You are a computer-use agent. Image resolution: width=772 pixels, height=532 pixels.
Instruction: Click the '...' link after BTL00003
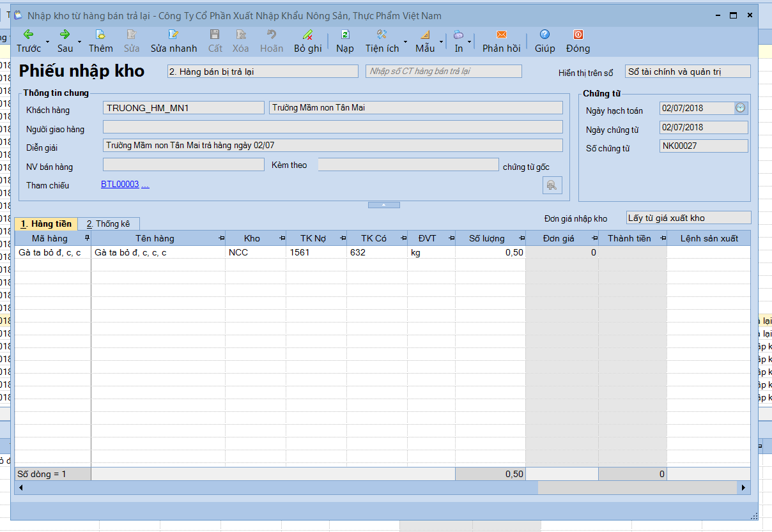pos(145,185)
